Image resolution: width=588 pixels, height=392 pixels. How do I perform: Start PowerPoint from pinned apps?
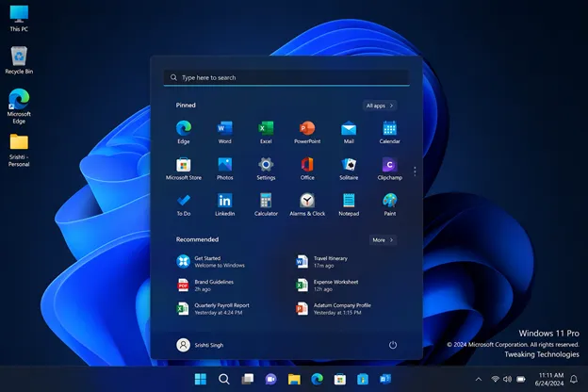[x=307, y=133]
